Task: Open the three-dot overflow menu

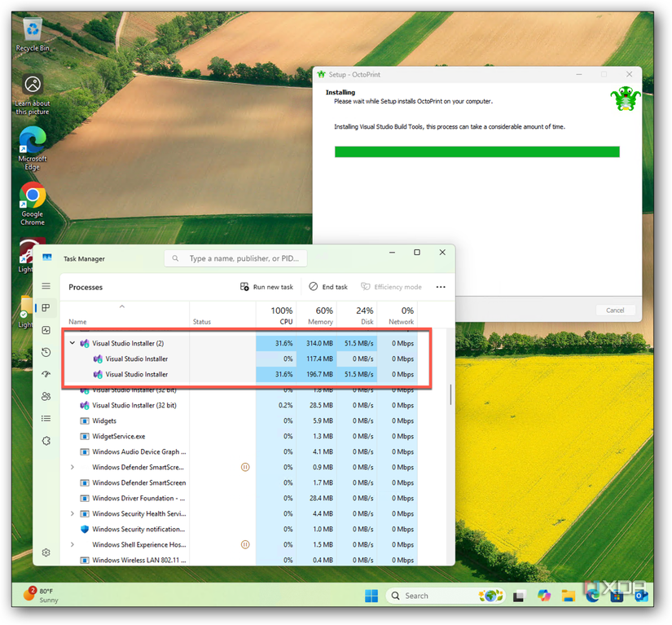Action: 441,286
